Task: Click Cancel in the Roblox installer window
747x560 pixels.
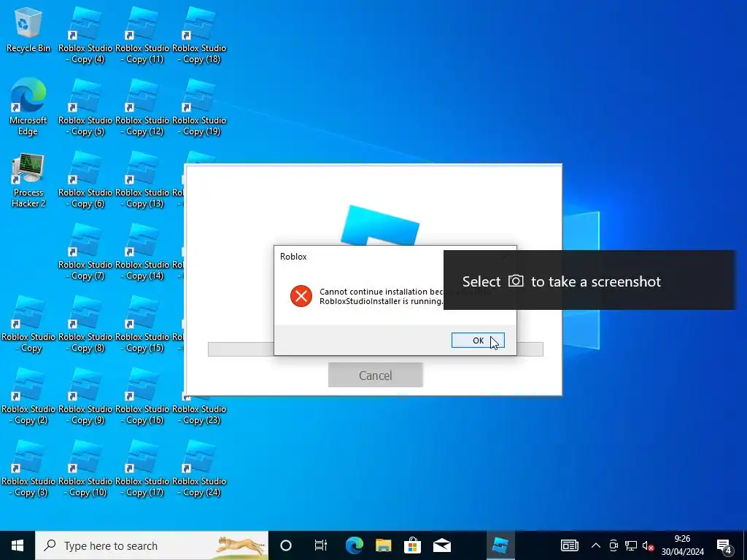Action: click(x=376, y=376)
